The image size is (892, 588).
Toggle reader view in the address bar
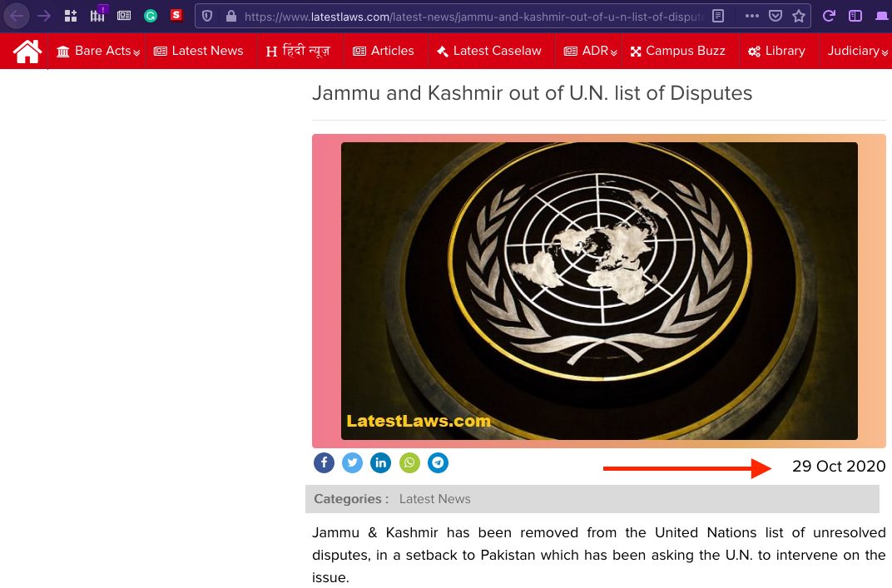point(718,16)
